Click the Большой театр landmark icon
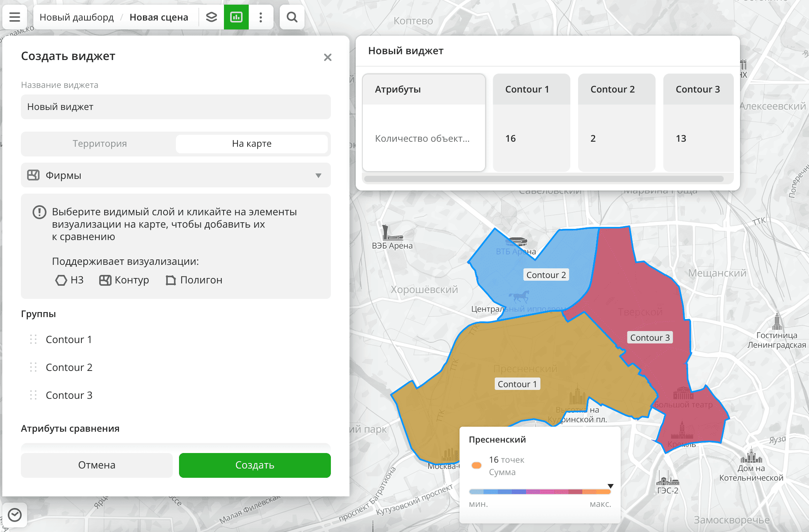This screenshot has width=809, height=532. (683, 393)
